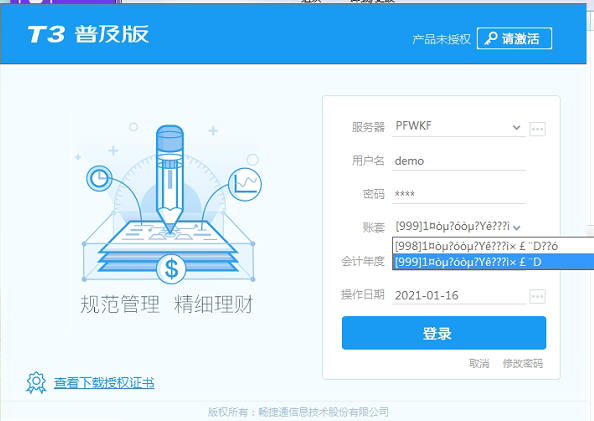594x421 pixels.
Task: Click the 修改密码 change password link
Action: (522, 364)
